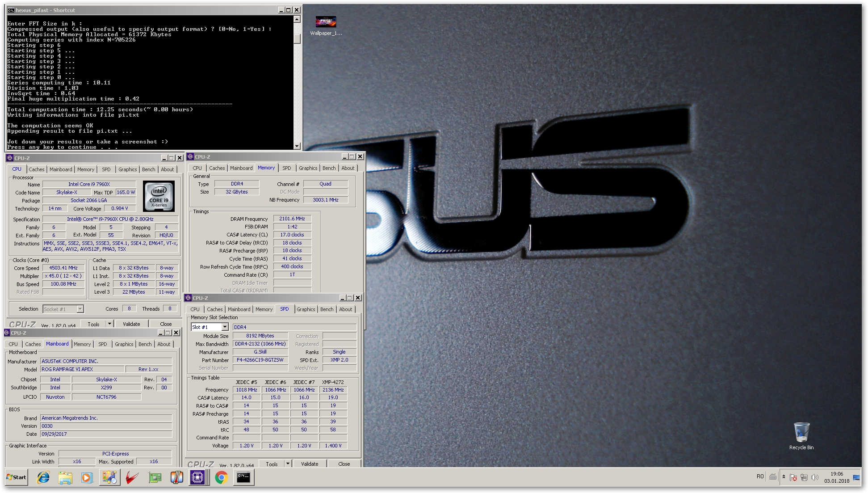Select the purple CPU-Z taskbar button

tap(197, 477)
